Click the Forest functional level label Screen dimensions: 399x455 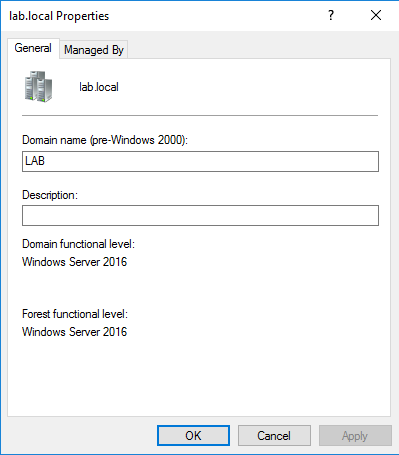pyautogui.click(x=75, y=314)
